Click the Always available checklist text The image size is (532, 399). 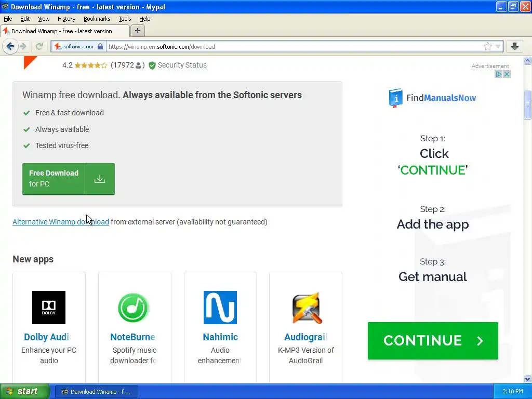click(62, 129)
